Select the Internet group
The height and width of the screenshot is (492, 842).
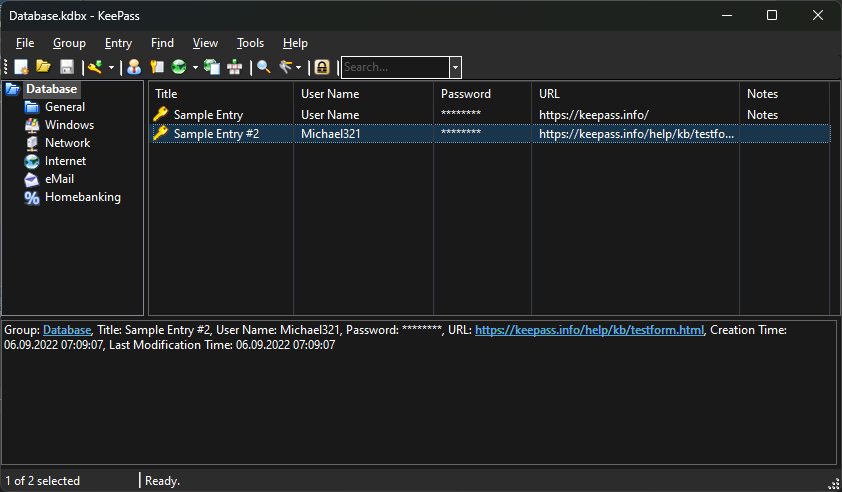(x=65, y=161)
